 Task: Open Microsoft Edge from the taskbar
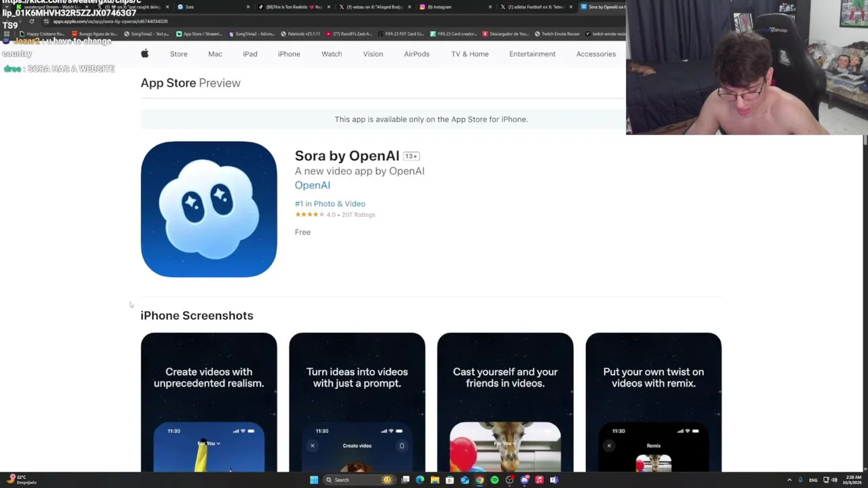point(420,480)
